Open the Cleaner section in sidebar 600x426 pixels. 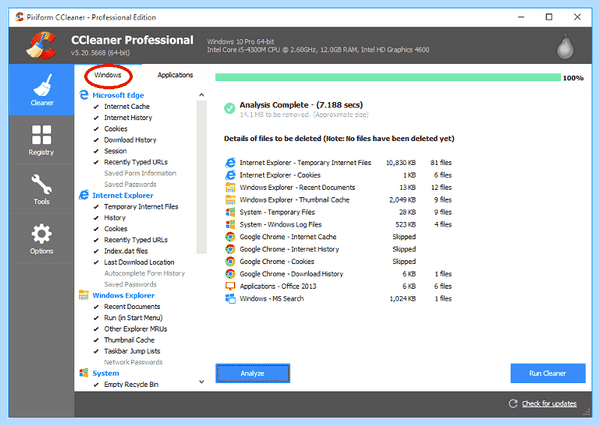click(x=42, y=90)
